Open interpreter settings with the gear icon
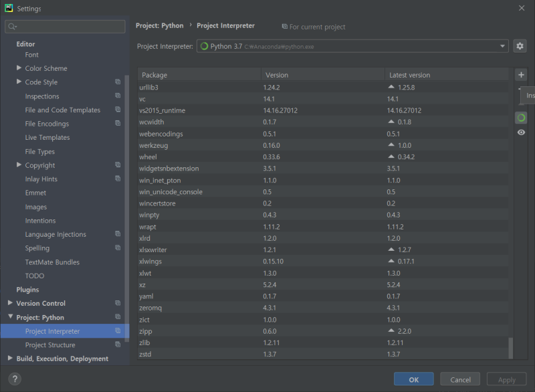This screenshot has width=535, height=392. 520,45
